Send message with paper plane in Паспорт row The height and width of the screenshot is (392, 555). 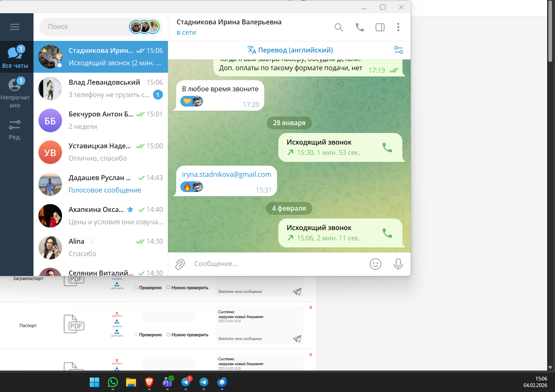click(x=297, y=339)
